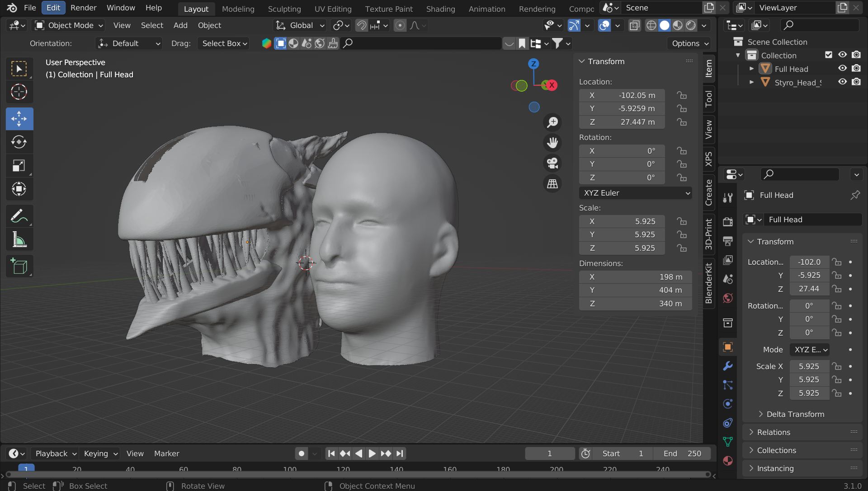868x491 pixels.
Task: Open the Drag Select Box dropdown
Action: click(224, 43)
